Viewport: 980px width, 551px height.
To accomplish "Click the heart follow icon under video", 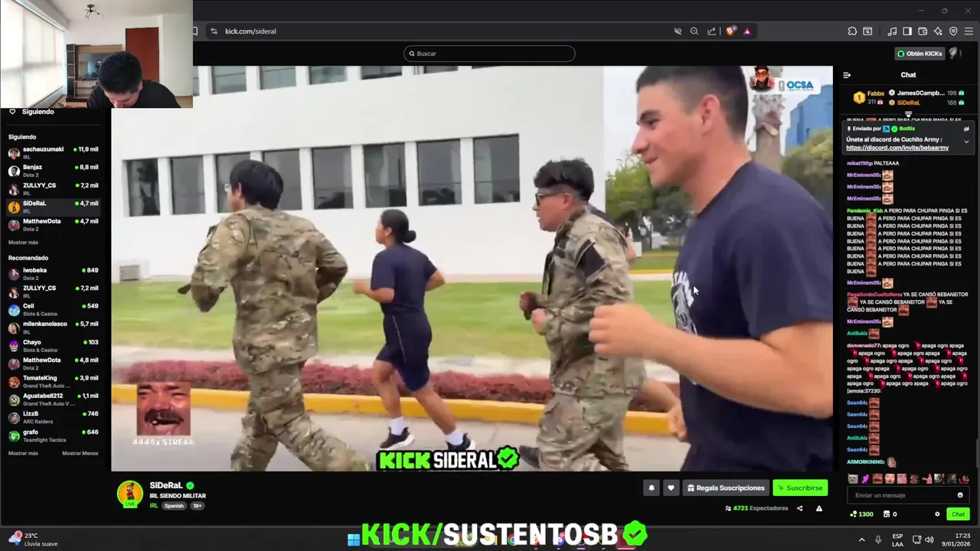I will 671,487.
